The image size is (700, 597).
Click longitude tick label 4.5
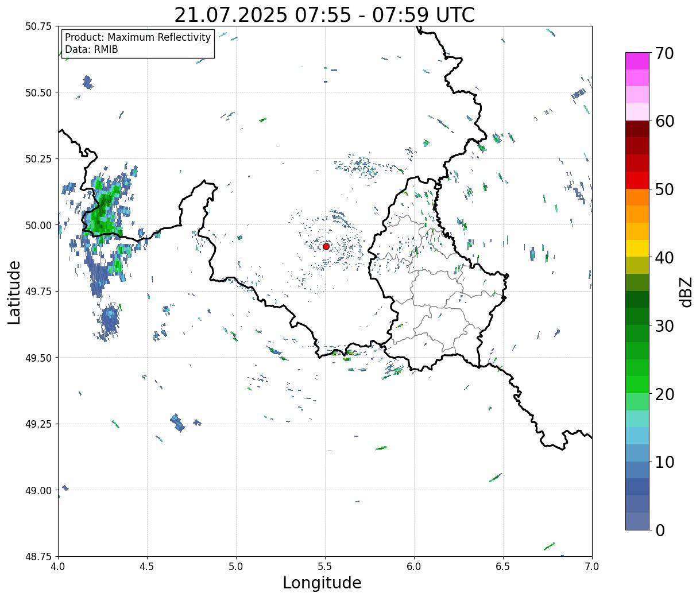(147, 567)
